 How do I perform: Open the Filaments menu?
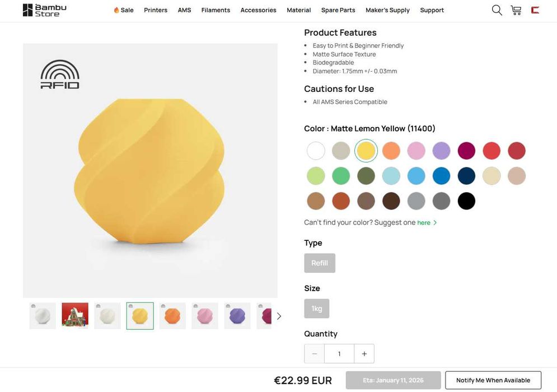tap(216, 10)
